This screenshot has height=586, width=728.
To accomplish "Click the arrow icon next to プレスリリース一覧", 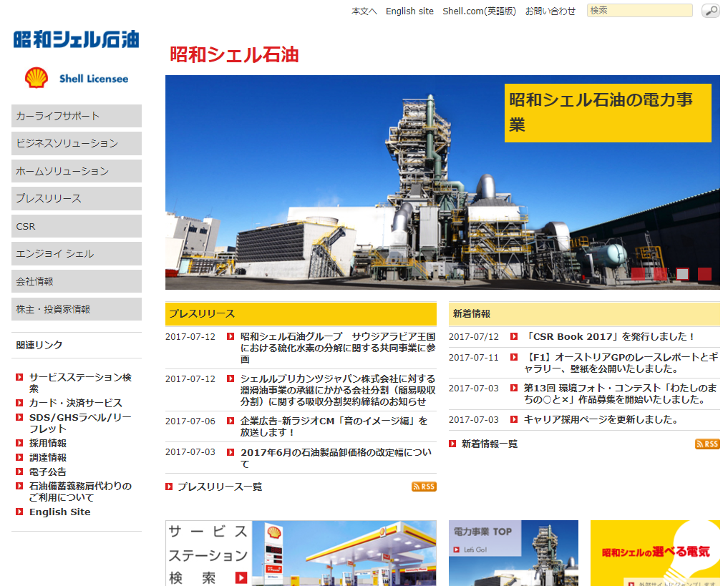I will tap(169, 487).
